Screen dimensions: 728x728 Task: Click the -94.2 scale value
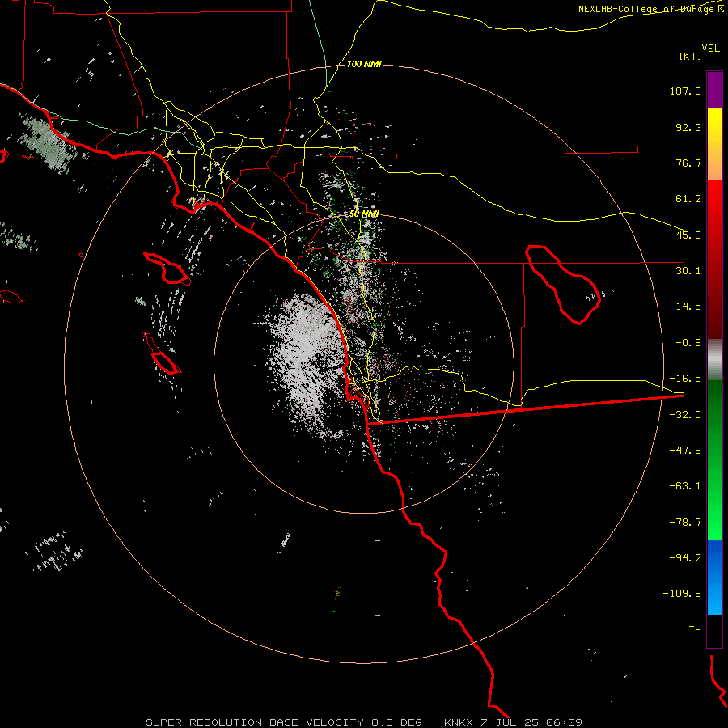click(x=685, y=557)
